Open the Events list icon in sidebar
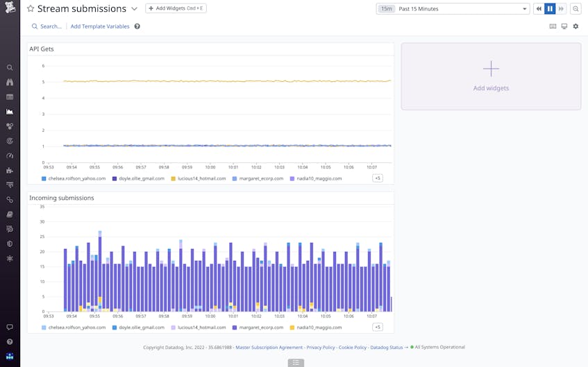This screenshot has width=588, height=367. click(x=10, y=97)
